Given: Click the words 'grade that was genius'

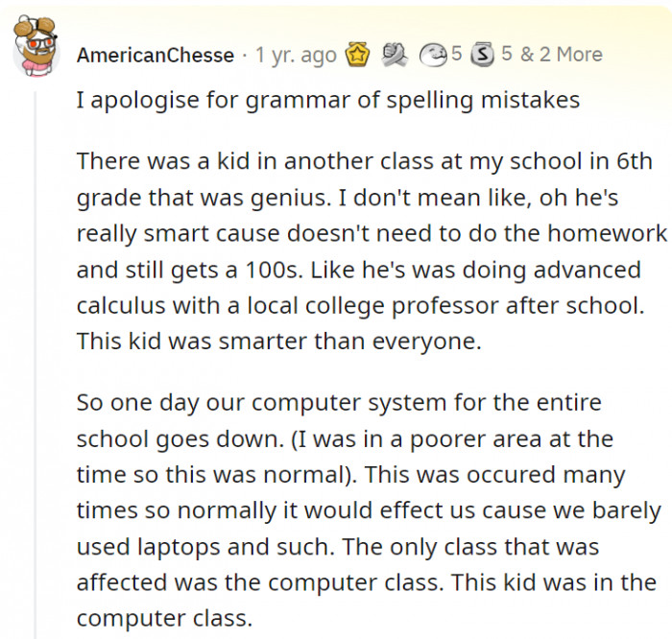Looking at the screenshot, I should coord(203,198).
